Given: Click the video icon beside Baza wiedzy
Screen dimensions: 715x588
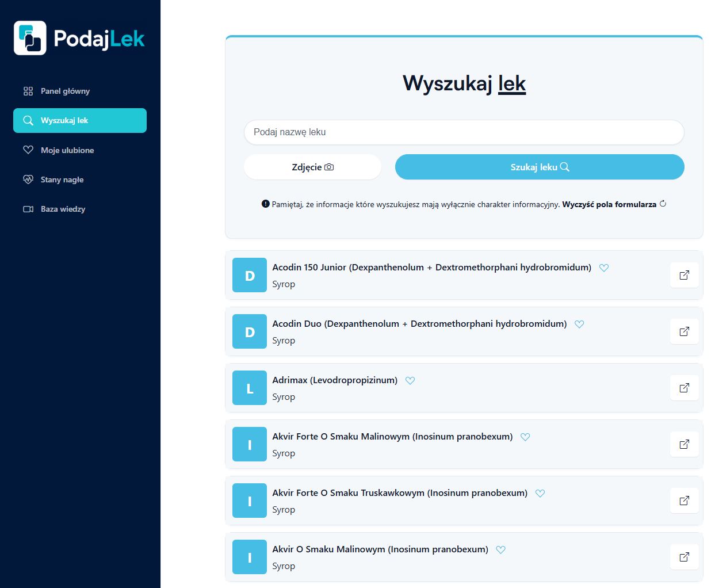Looking at the screenshot, I should tap(28, 209).
